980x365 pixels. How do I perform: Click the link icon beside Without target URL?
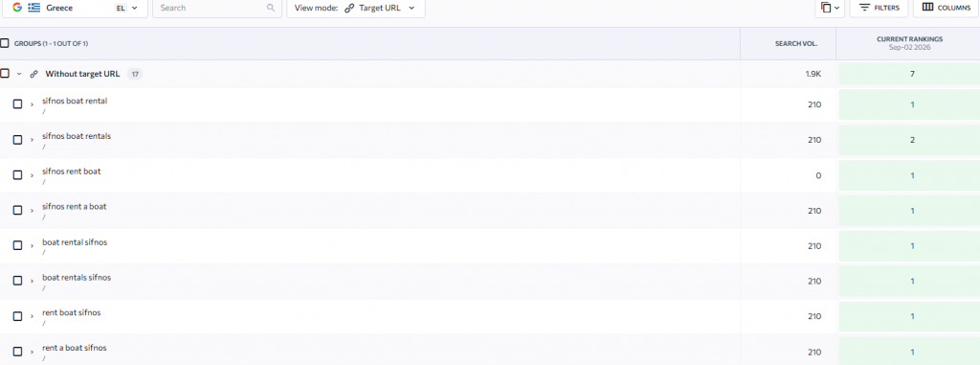click(x=34, y=74)
